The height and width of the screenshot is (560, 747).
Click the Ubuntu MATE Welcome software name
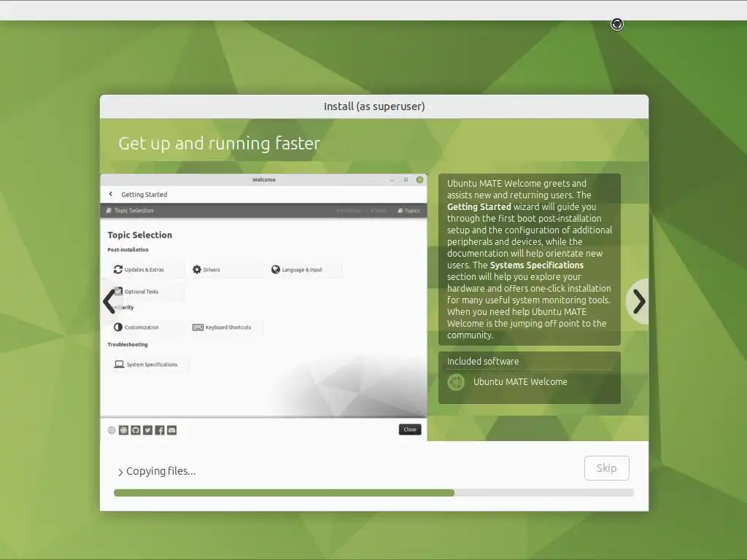click(x=520, y=382)
